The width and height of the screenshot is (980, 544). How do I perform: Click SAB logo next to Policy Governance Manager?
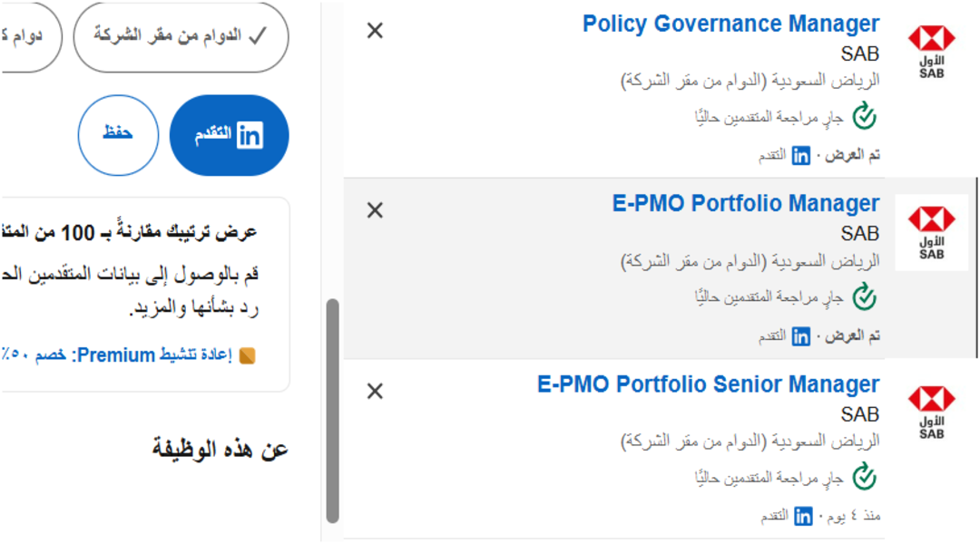coord(931,51)
